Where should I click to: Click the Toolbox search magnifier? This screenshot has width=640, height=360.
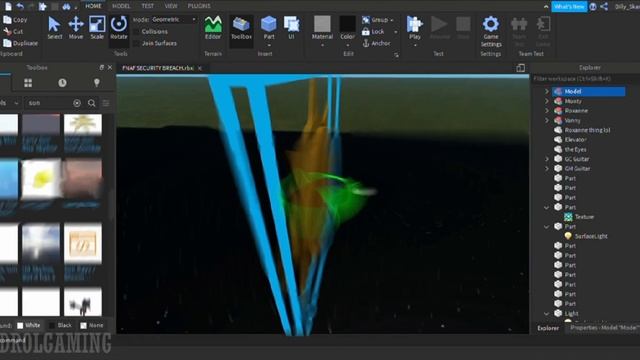(x=91, y=103)
